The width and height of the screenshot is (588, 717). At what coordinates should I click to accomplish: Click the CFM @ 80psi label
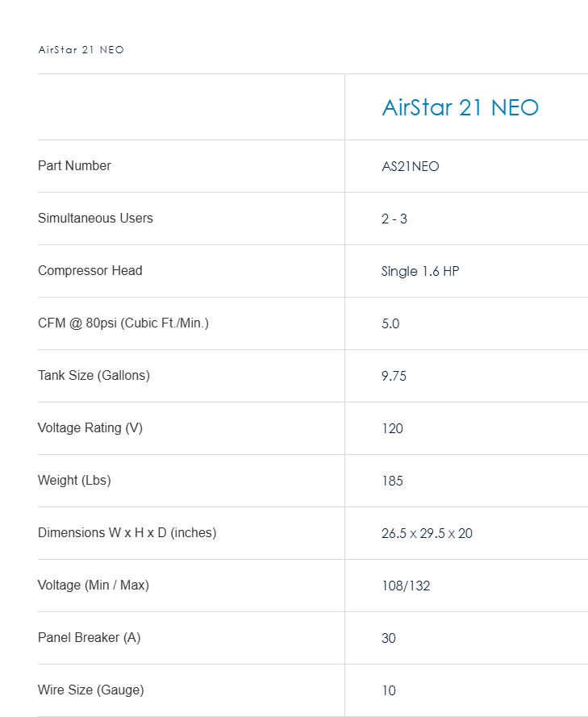pyautogui.click(x=123, y=323)
